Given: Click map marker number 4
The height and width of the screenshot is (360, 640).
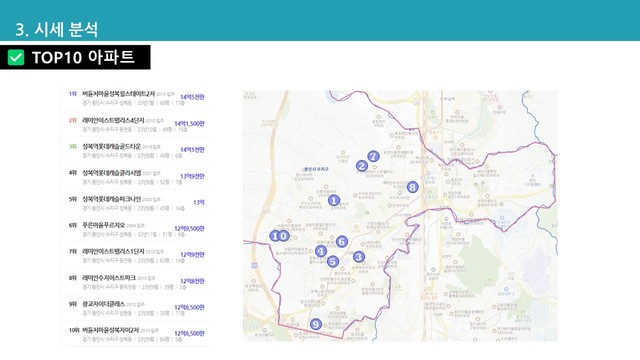Looking at the screenshot, I should pyautogui.click(x=321, y=251).
